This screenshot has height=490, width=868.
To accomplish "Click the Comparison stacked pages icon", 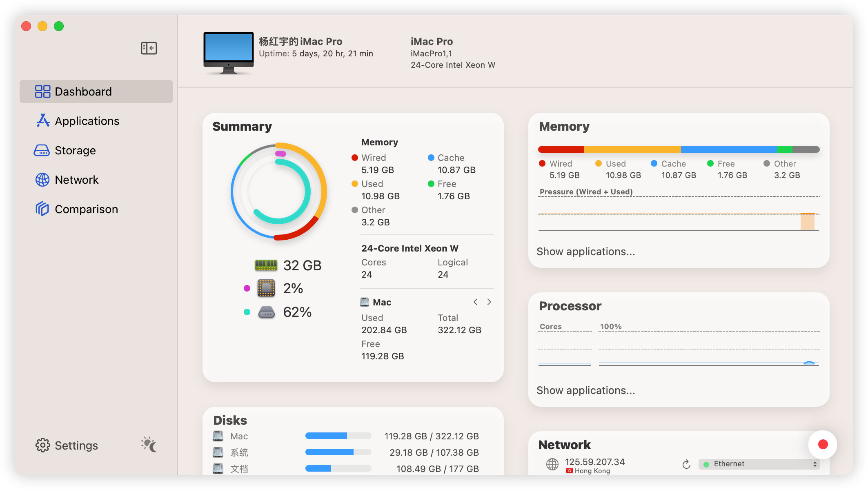I will (x=42, y=209).
